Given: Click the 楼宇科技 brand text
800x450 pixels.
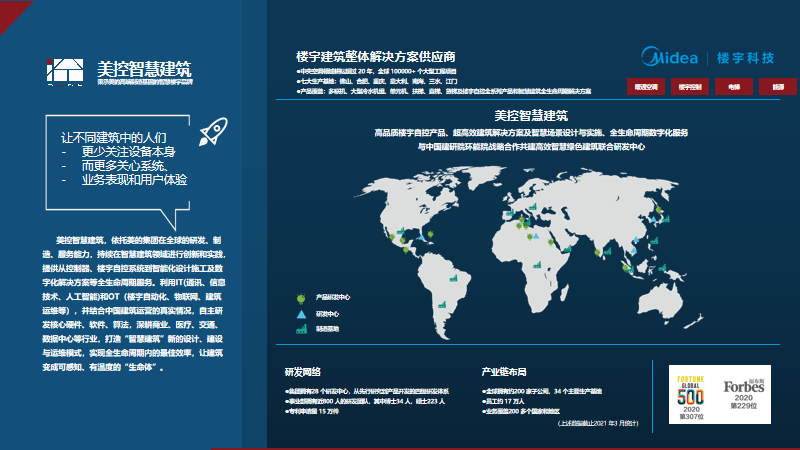Looking at the screenshot, I should coord(745,59).
